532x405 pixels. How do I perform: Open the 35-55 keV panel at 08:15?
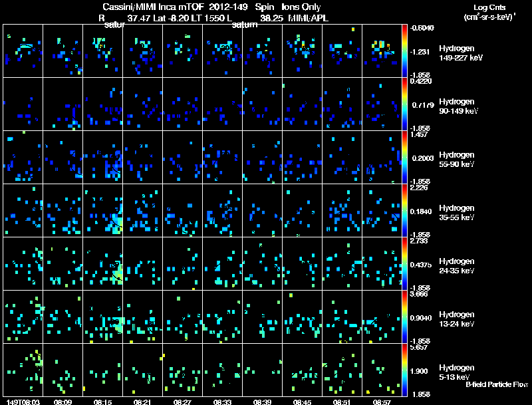[x=102, y=210]
